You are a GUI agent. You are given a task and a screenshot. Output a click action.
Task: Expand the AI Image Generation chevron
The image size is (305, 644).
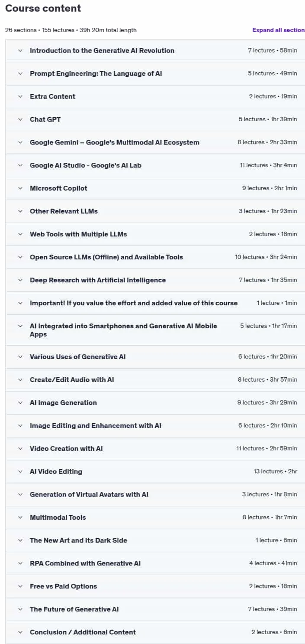coord(20,403)
